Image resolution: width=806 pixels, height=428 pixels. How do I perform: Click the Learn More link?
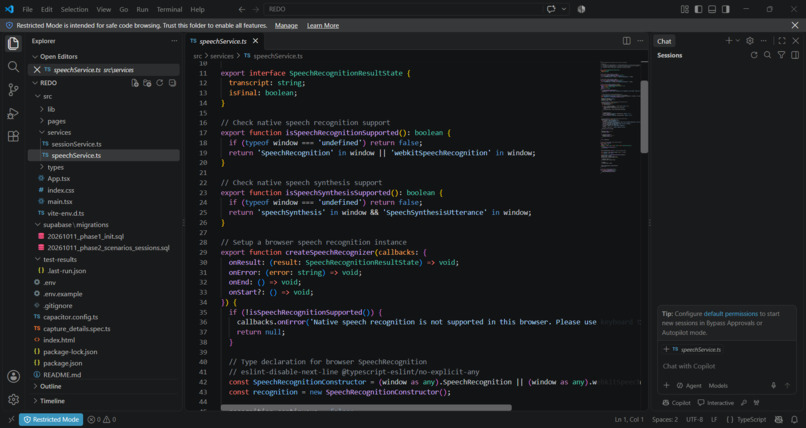click(323, 25)
